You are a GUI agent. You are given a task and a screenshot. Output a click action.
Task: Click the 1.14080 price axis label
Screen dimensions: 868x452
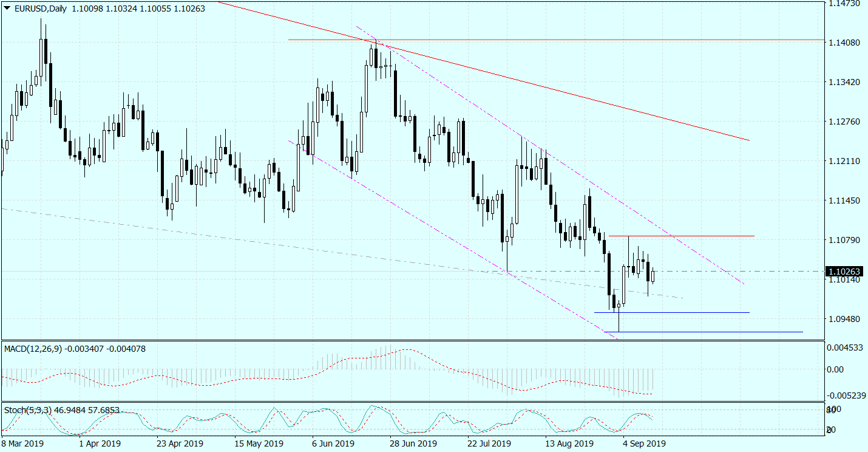pyautogui.click(x=844, y=43)
